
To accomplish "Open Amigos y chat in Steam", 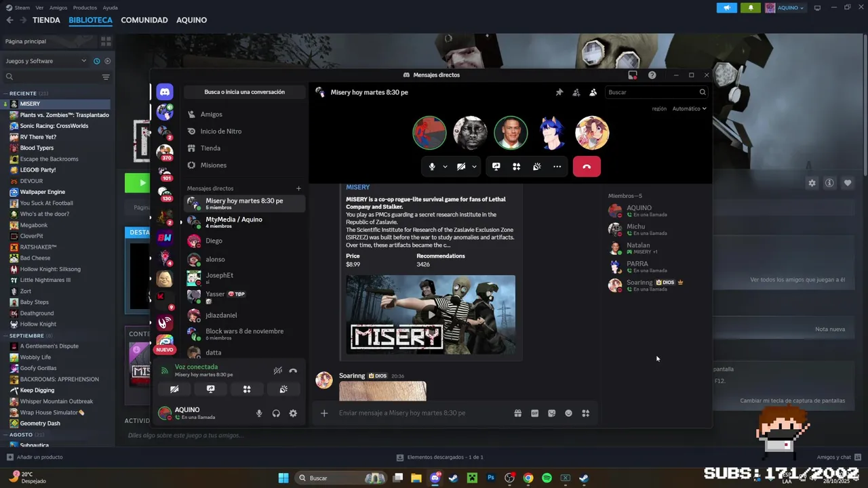I will click(839, 457).
